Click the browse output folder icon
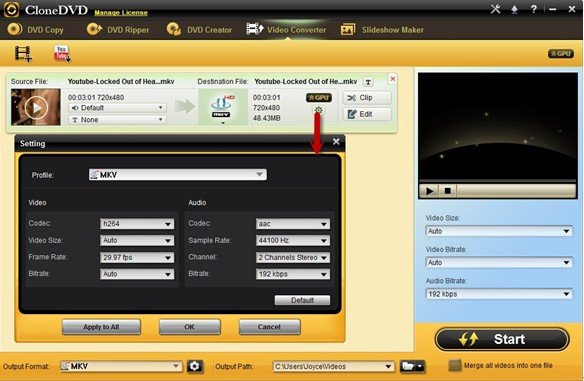This screenshot has width=584, height=381. [412, 366]
